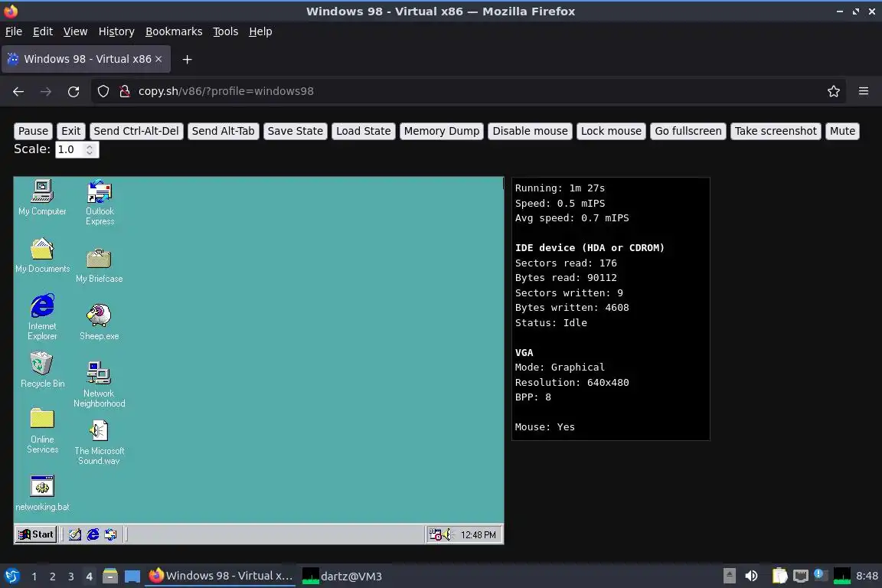
Task: Click the Save State button
Action: click(296, 131)
